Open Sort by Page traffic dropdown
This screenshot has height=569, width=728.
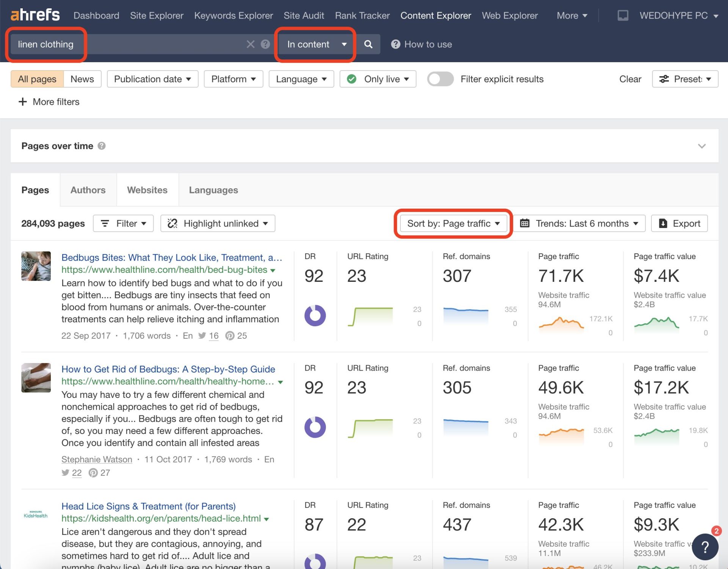pos(453,223)
